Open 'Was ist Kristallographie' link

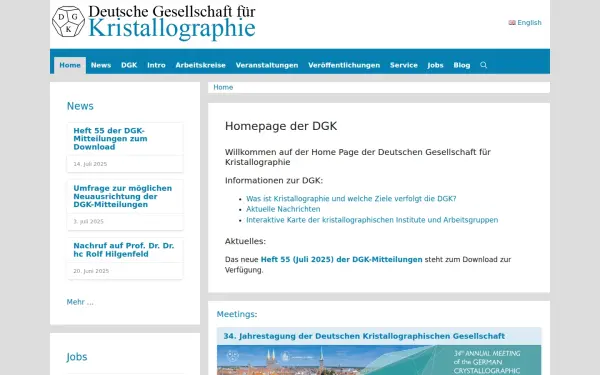[351, 199]
